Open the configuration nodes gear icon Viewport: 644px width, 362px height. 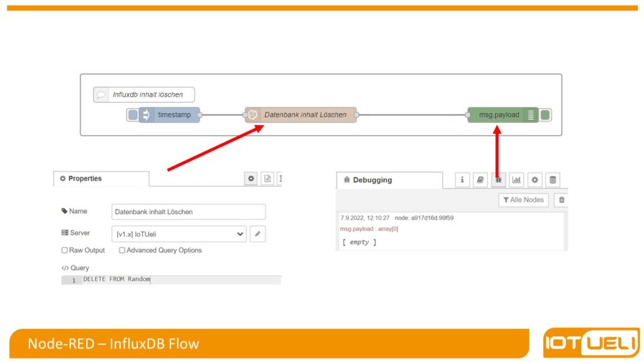[x=535, y=180]
